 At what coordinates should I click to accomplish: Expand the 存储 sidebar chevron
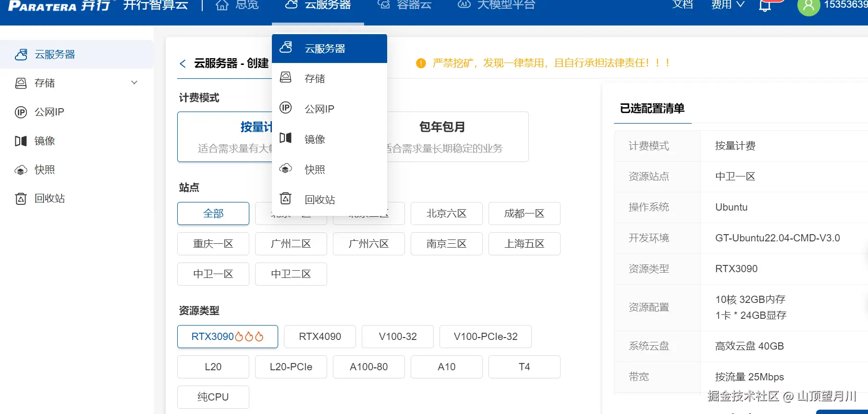click(x=134, y=83)
